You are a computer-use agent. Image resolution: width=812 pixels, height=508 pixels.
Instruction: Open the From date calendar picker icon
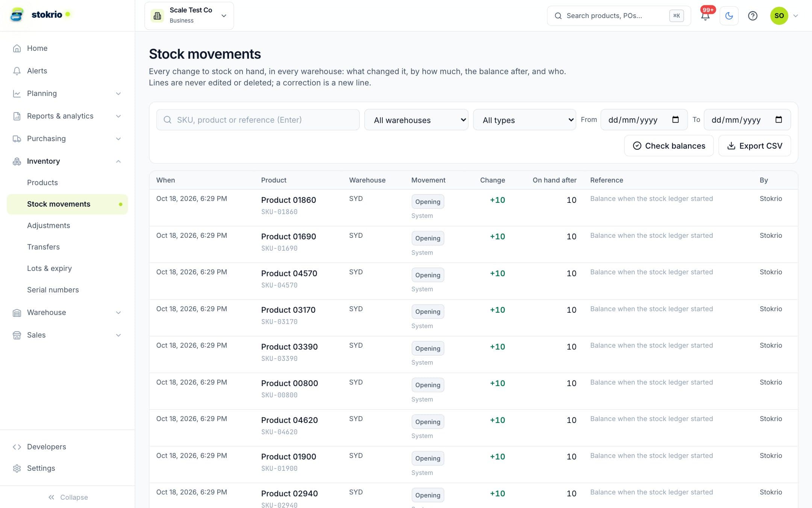pos(676,120)
